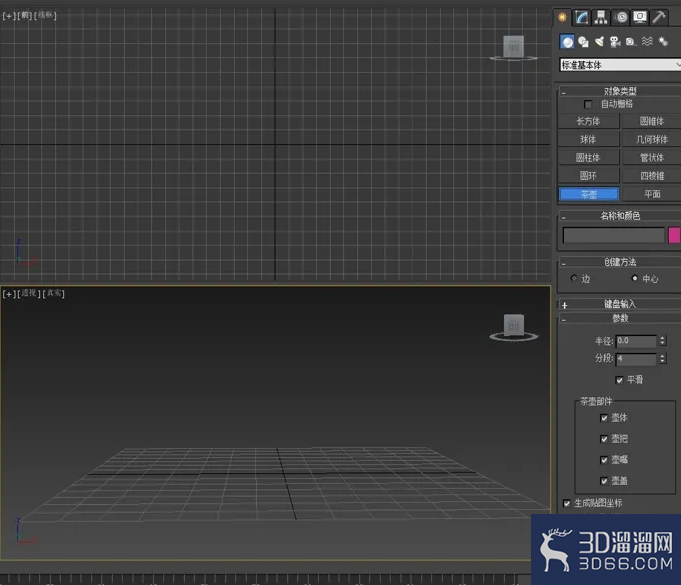Deactivate the highlighted 茶壶 teapot button

coord(588,194)
